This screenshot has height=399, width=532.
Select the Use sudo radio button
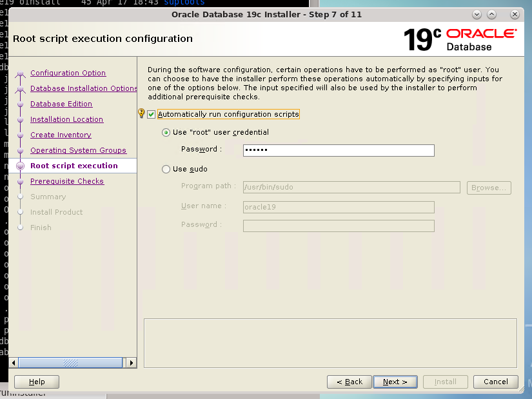pyautogui.click(x=166, y=169)
